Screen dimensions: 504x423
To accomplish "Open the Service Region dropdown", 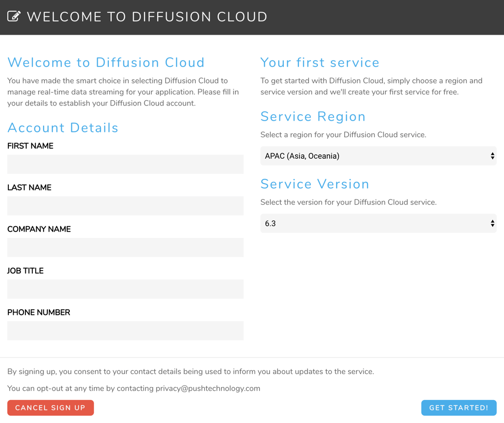I will point(378,156).
